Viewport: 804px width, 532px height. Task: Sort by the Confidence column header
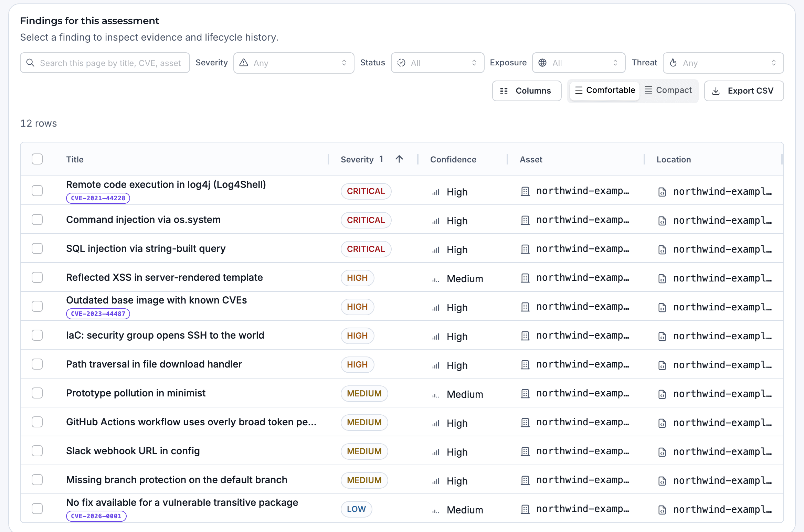pos(453,159)
